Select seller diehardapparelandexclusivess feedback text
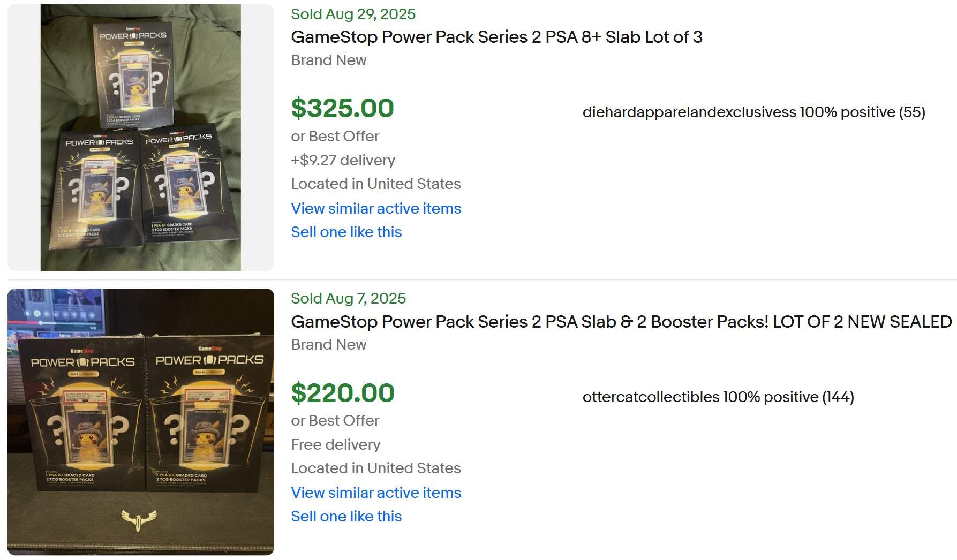 753,112
